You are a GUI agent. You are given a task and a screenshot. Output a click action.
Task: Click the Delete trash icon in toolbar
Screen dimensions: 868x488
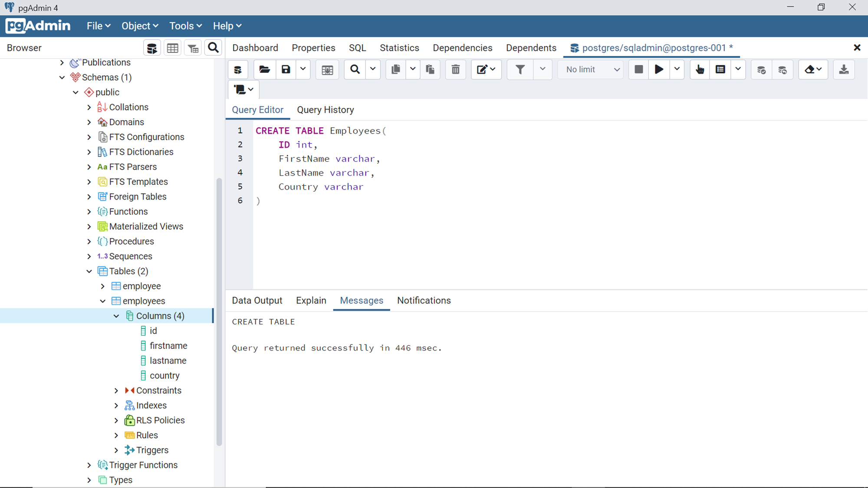coord(455,69)
